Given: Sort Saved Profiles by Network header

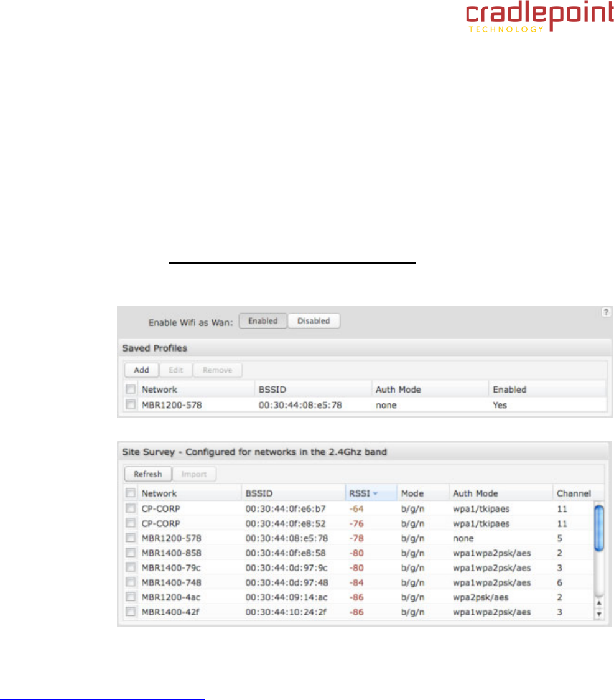Looking at the screenshot, I should click(196, 390).
